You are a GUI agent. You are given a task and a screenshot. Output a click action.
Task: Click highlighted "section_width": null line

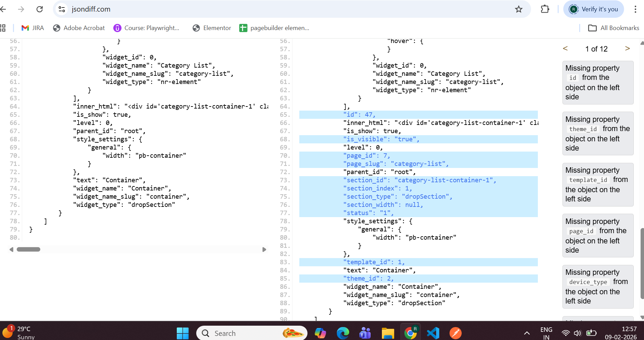418,205
